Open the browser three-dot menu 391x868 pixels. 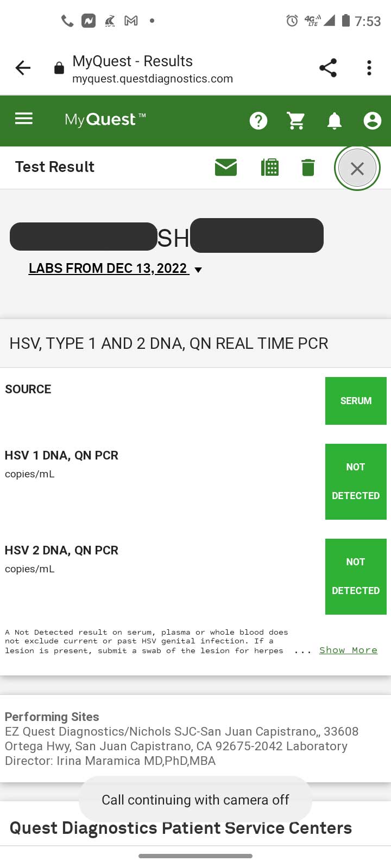click(369, 68)
